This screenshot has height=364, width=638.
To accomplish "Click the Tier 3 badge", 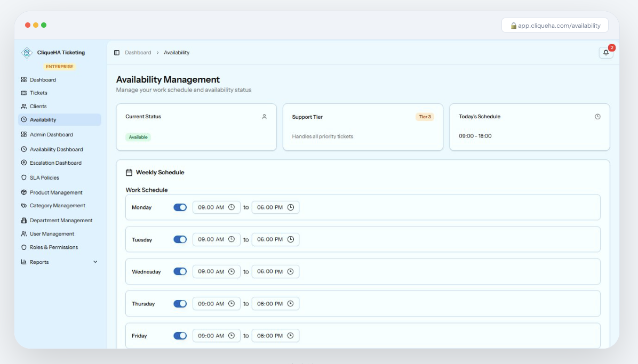I will tap(425, 117).
